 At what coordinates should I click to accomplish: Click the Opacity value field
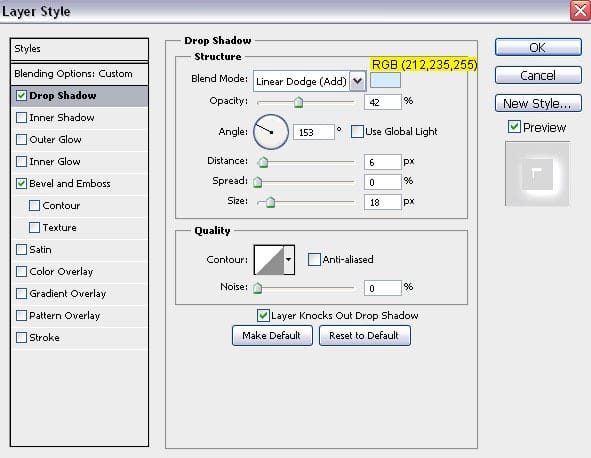[383, 102]
